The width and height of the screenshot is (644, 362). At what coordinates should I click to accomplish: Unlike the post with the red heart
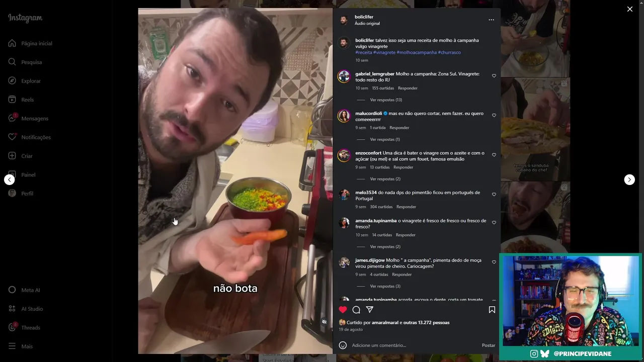[343, 310]
